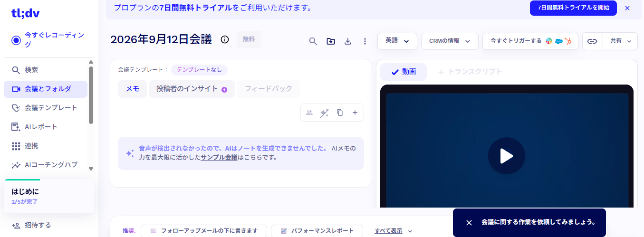Click the info icon next to the meeting title

(225, 39)
